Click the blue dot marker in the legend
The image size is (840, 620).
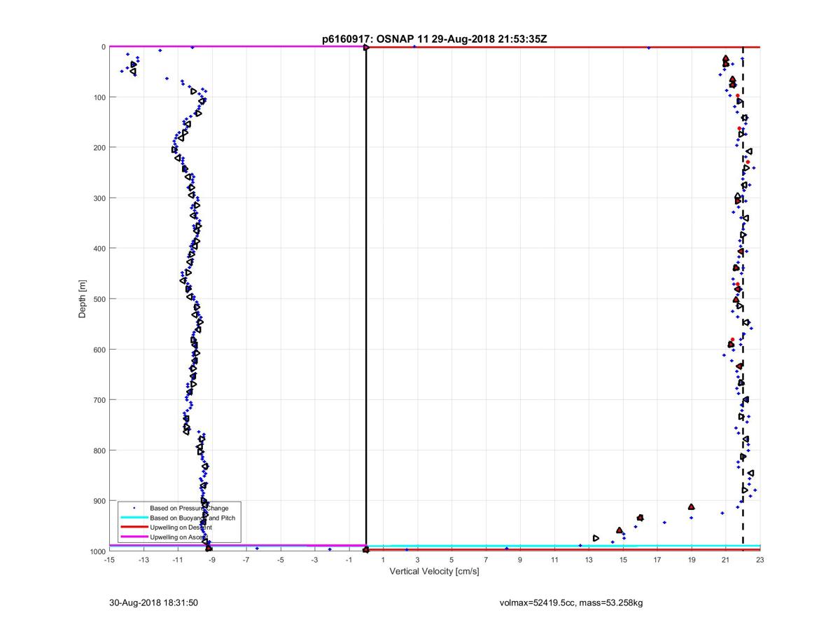tap(134, 507)
